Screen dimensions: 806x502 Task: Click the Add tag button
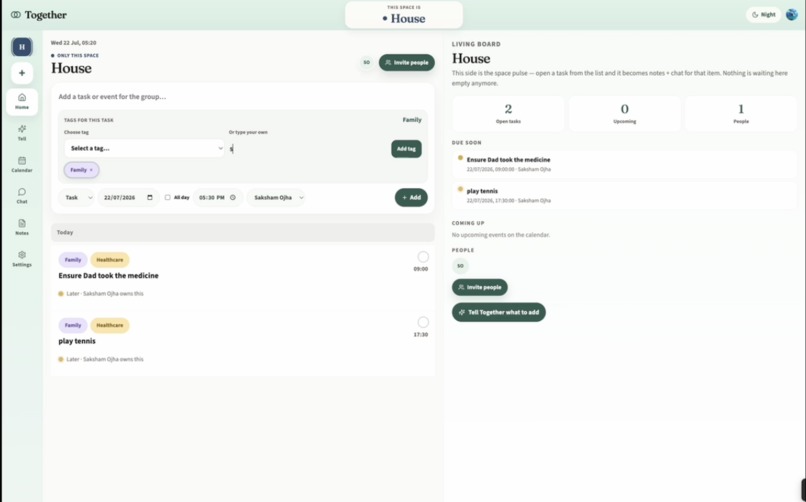(x=406, y=149)
